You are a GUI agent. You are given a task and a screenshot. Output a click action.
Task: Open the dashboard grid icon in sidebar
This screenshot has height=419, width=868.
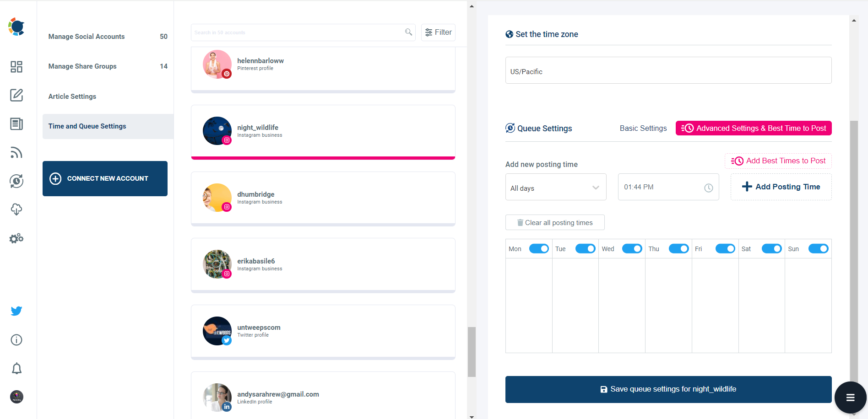16,67
